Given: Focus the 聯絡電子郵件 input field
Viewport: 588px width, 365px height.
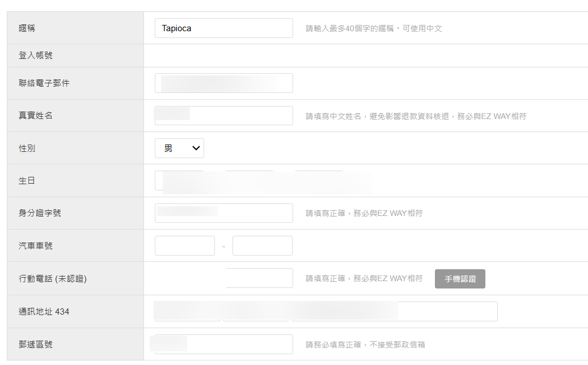Looking at the screenshot, I should (x=223, y=83).
